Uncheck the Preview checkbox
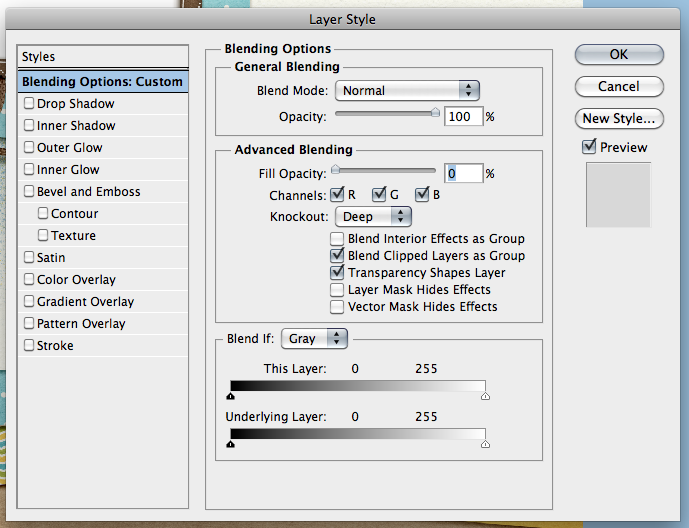This screenshot has height=528, width=689. (589, 146)
